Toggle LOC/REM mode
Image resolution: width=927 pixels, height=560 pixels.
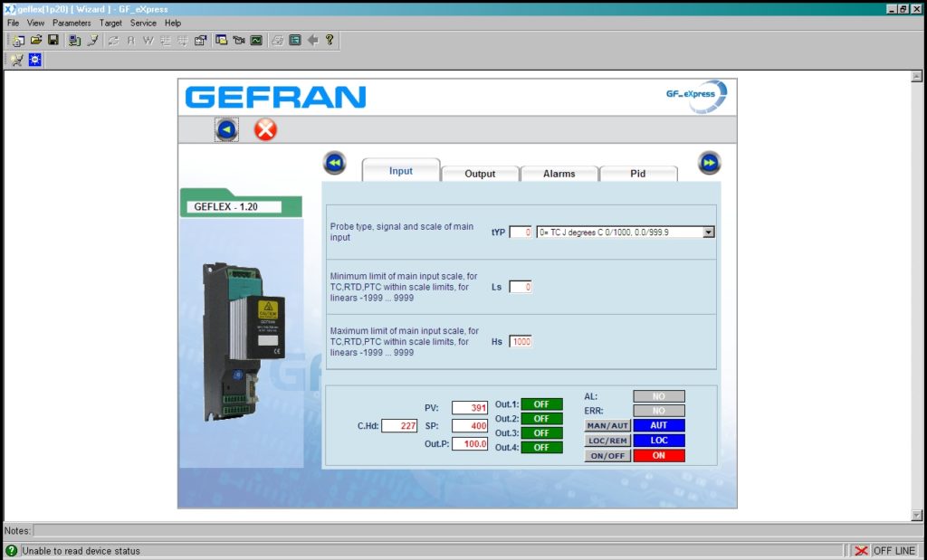click(x=607, y=441)
